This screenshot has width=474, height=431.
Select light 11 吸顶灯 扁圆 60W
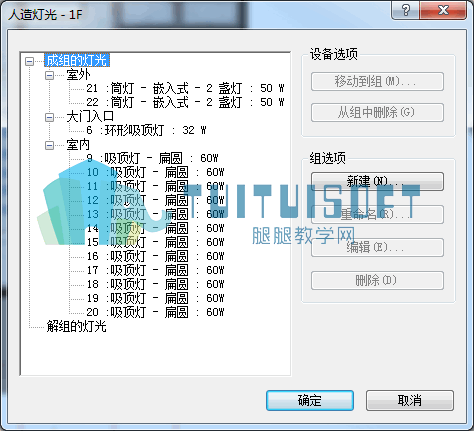point(155,186)
